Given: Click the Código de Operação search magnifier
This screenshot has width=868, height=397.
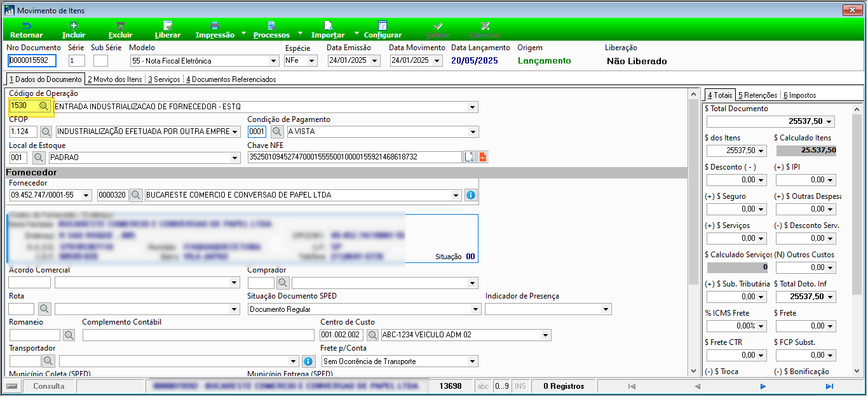Looking at the screenshot, I should (43, 107).
